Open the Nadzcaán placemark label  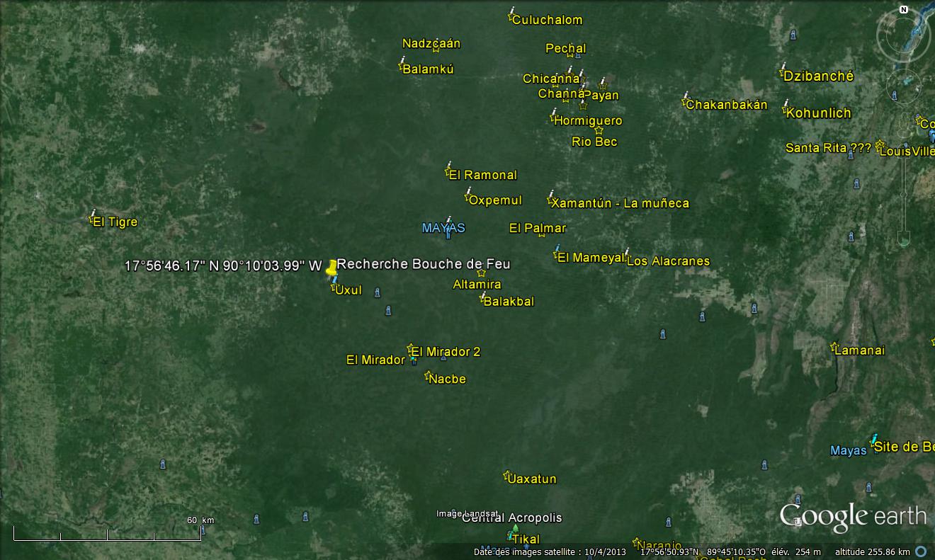point(431,43)
